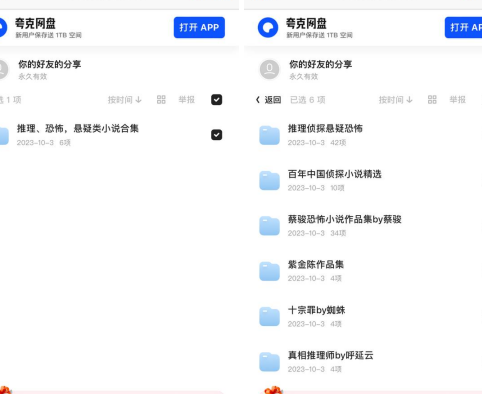Open folder 紫金陈作品集

click(x=316, y=265)
